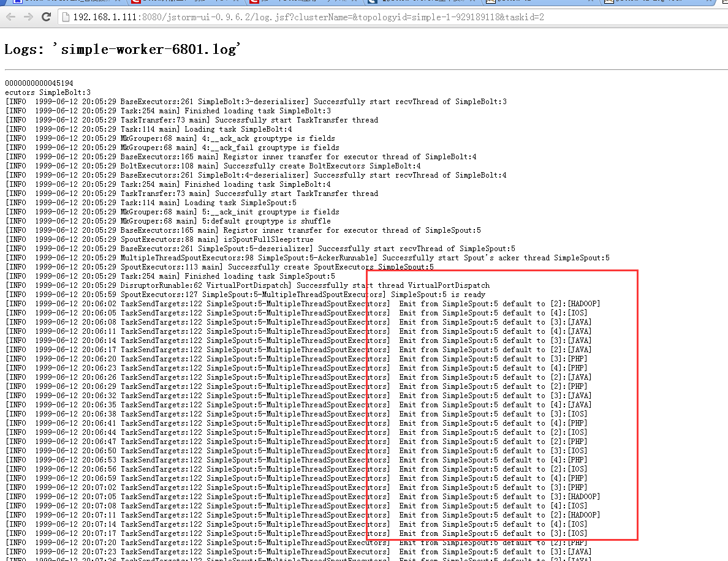Reload the jstorm-ui log page
This screenshot has width=728, height=561.
click(46, 17)
